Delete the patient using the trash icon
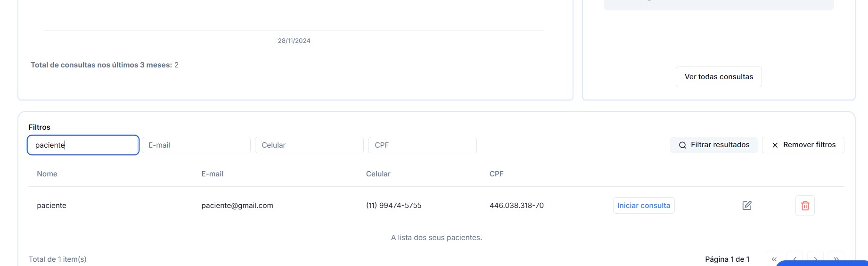Viewport: 868px width, 266px height. tap(805, 206)
